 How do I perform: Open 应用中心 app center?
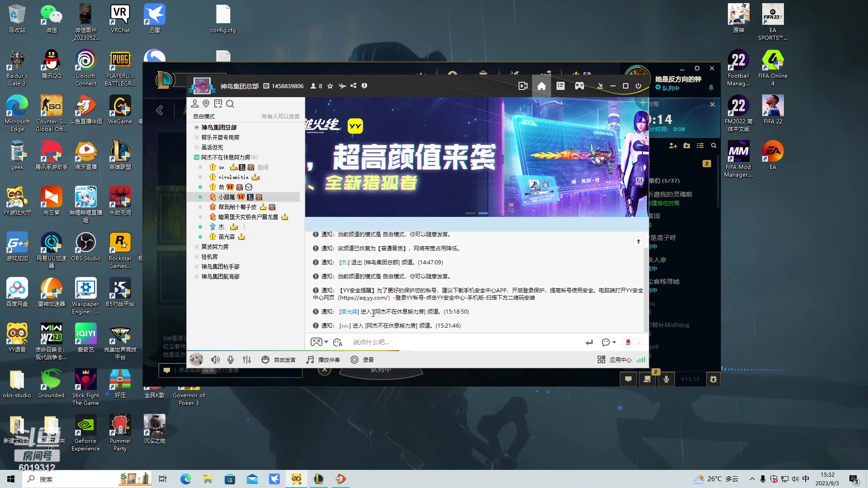[614, 360]
